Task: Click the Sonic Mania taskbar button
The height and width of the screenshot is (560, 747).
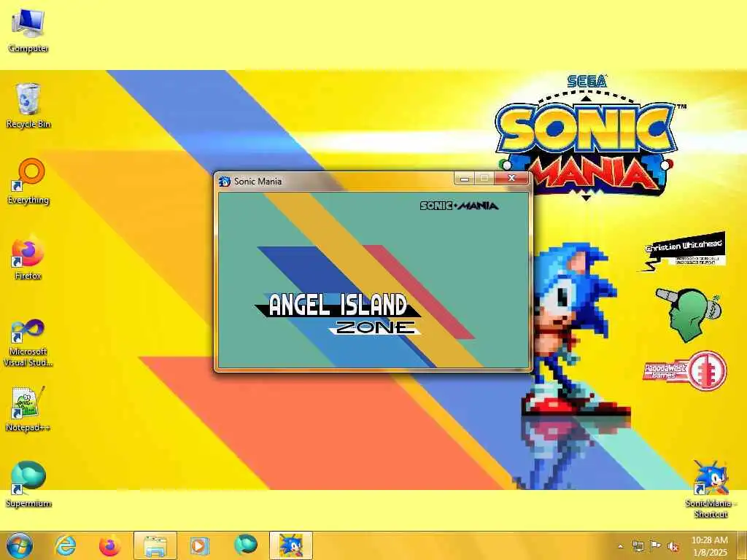Action: (x=290, y=545)
